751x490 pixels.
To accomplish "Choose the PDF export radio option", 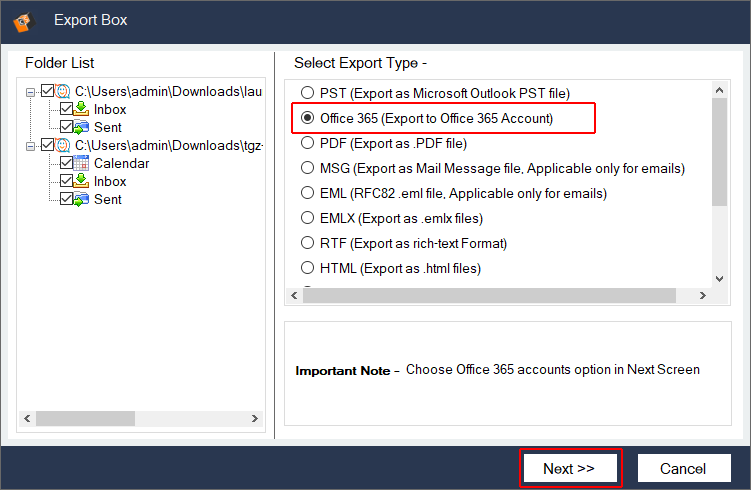I will [308, 143].
